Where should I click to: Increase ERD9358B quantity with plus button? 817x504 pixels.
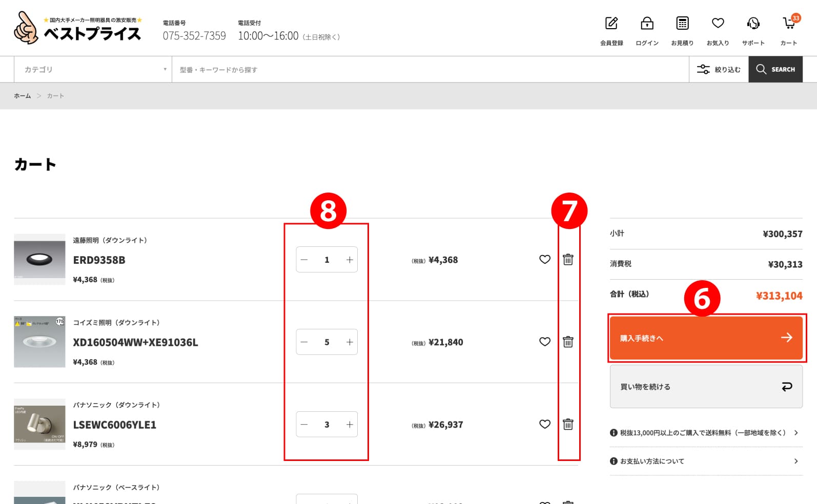350,260
